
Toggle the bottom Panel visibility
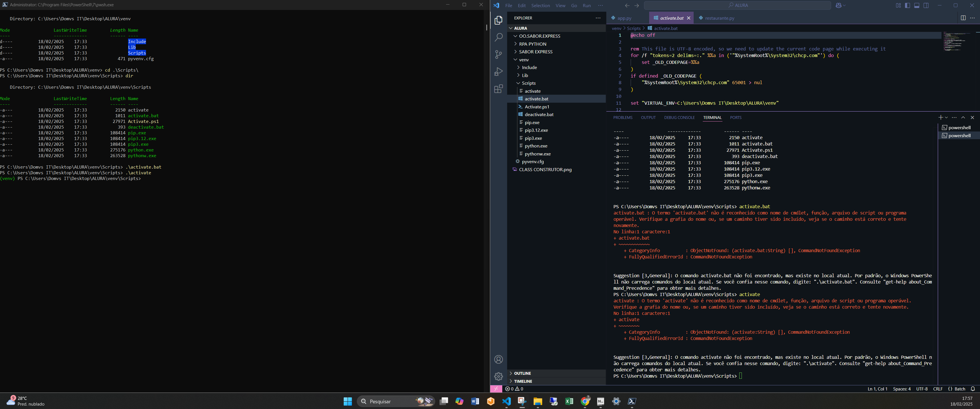[917, 5]
